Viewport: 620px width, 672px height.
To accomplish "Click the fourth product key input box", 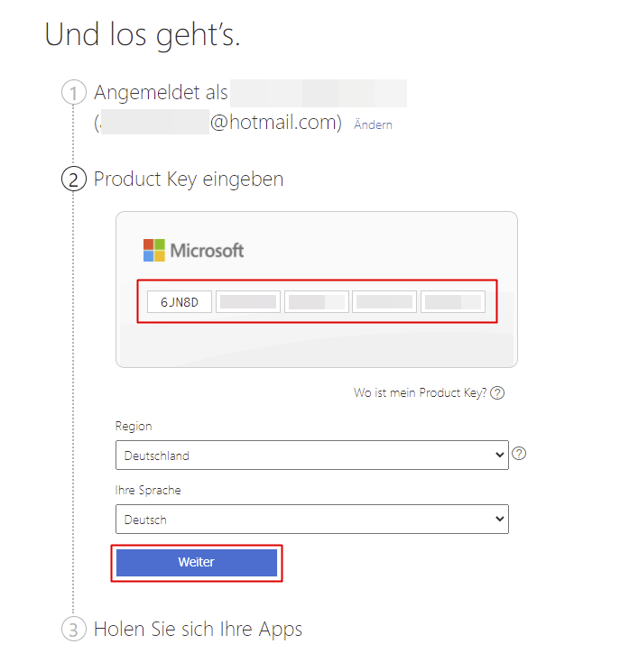I will click(x=384, y=301).
